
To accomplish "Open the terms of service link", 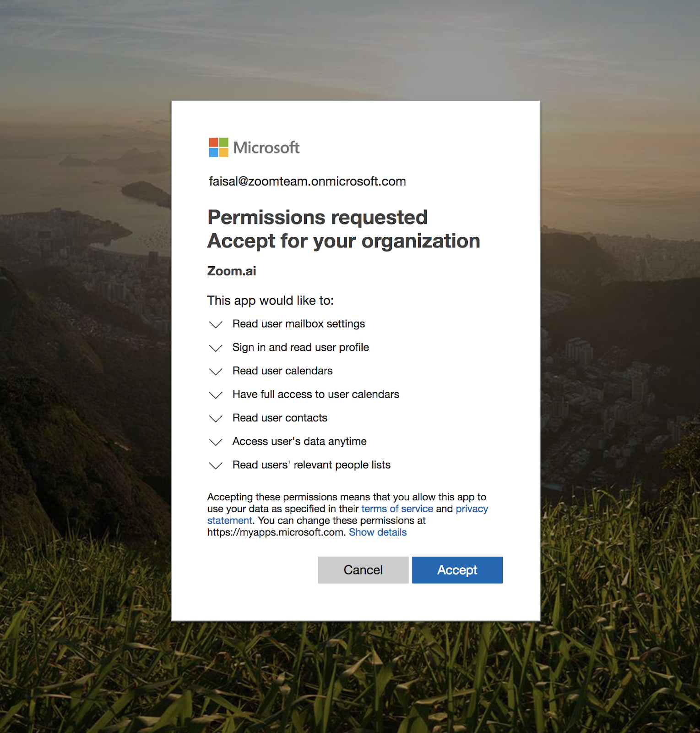I will coord(397,509).
